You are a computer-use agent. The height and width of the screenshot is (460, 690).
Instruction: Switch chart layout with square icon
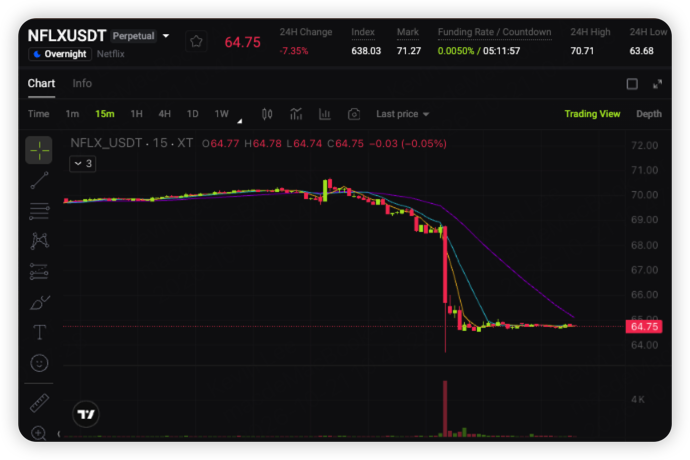(x=632, y=84)
